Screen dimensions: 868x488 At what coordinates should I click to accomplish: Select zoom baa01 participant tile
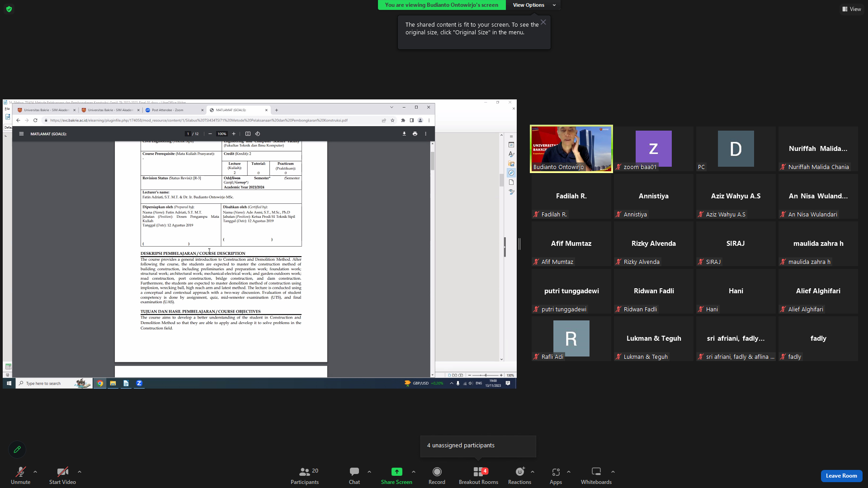[x=654, y=149]
